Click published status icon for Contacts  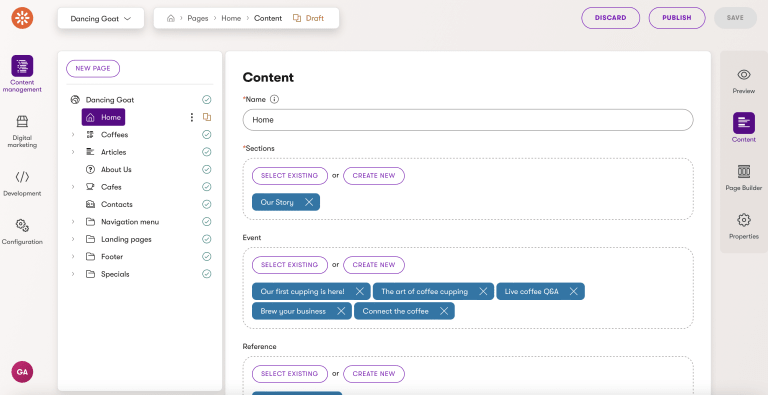[207, 204]
